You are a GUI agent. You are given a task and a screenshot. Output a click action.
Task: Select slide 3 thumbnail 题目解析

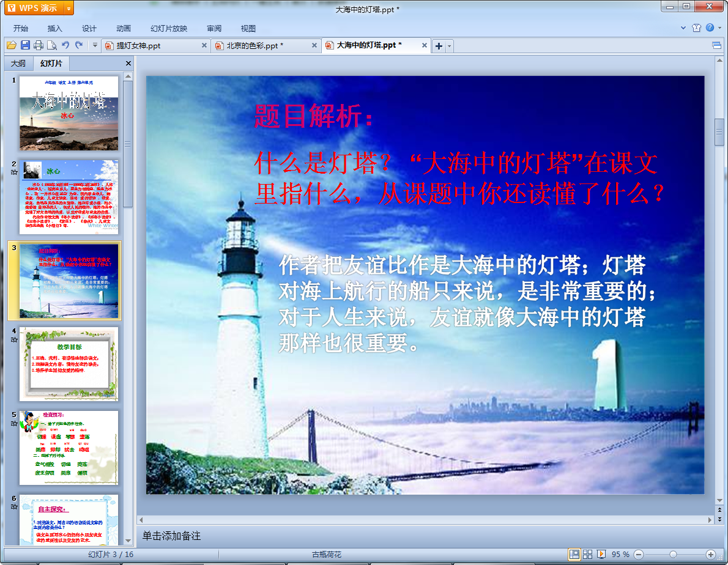(x=69, y=281)
